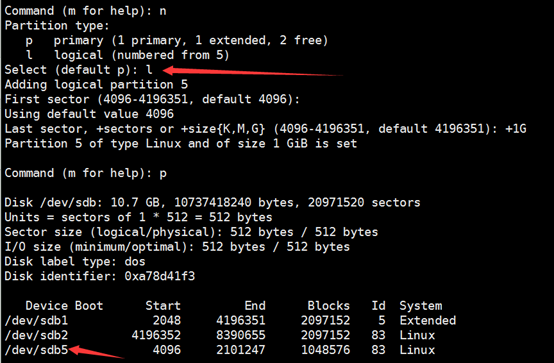Click the 'Sector size (logical/physical)' line
The height and width of the screenshot is (363, 554).
pos(191,233)
